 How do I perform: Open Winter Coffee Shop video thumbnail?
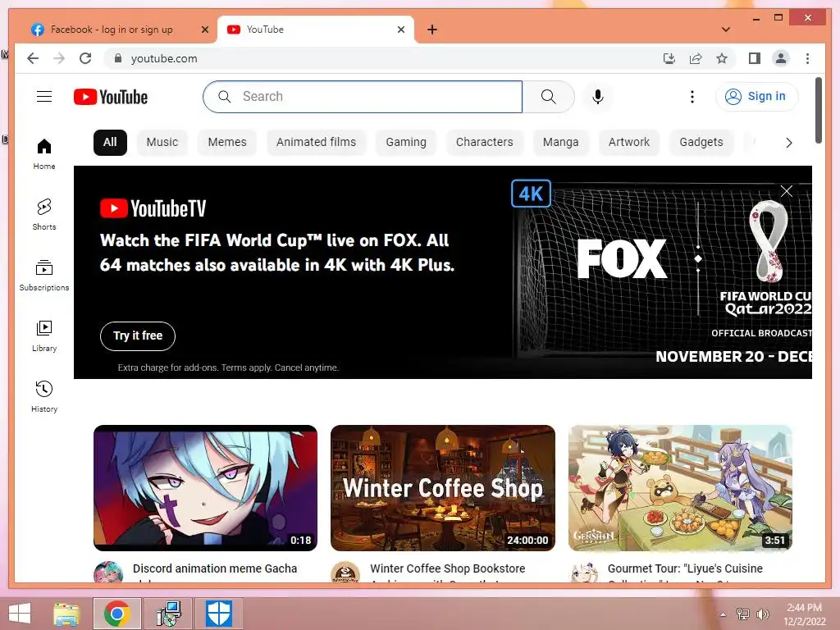click(x=442, y=488)
